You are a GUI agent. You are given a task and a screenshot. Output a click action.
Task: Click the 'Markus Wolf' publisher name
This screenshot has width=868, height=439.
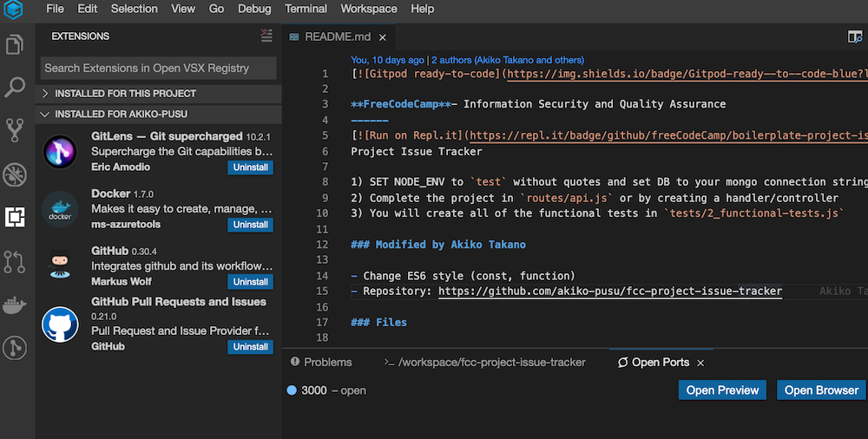coord(122,281)
